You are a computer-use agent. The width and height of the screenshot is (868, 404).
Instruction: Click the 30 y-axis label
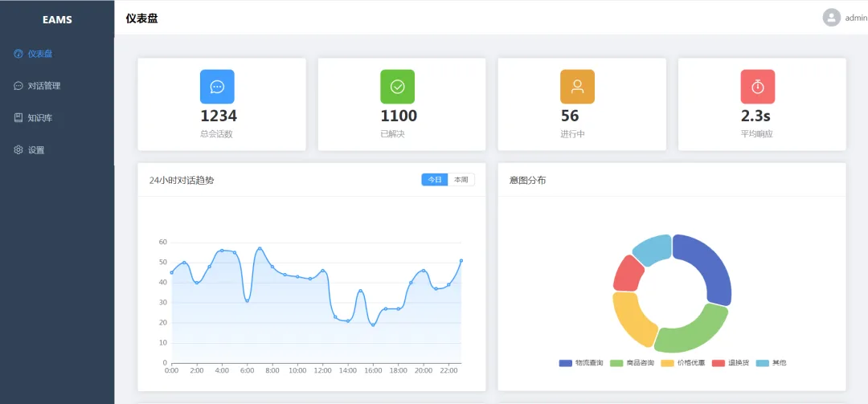(162, 303)
